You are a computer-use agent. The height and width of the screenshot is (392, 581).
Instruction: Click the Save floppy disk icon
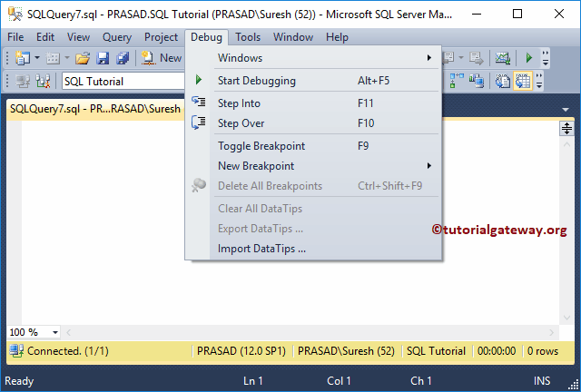(103, 58)
